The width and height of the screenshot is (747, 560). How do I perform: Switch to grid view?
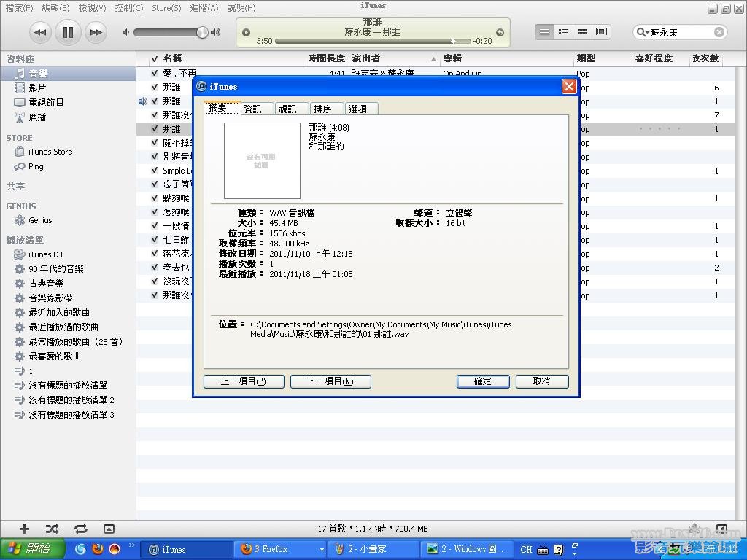[582, 32]
